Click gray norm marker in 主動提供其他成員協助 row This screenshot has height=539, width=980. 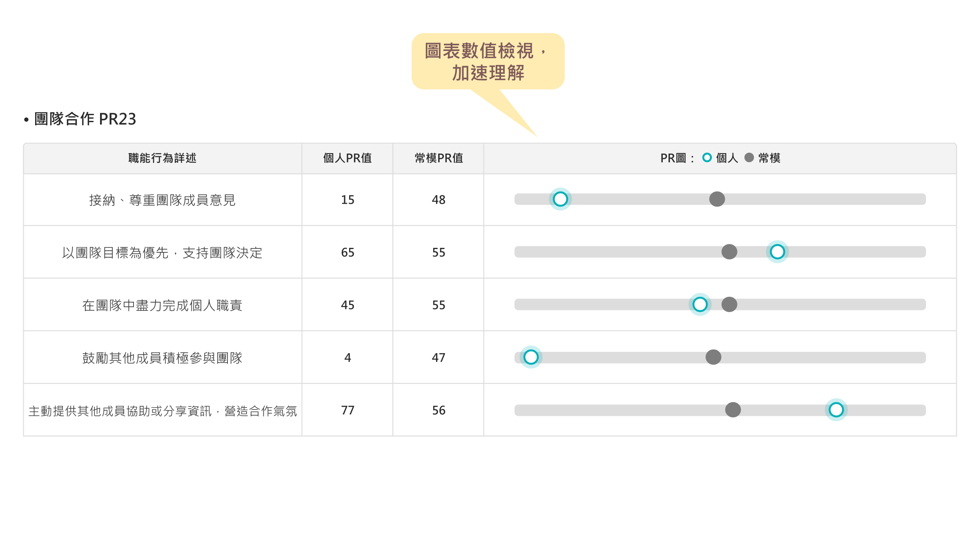(733, 410)
